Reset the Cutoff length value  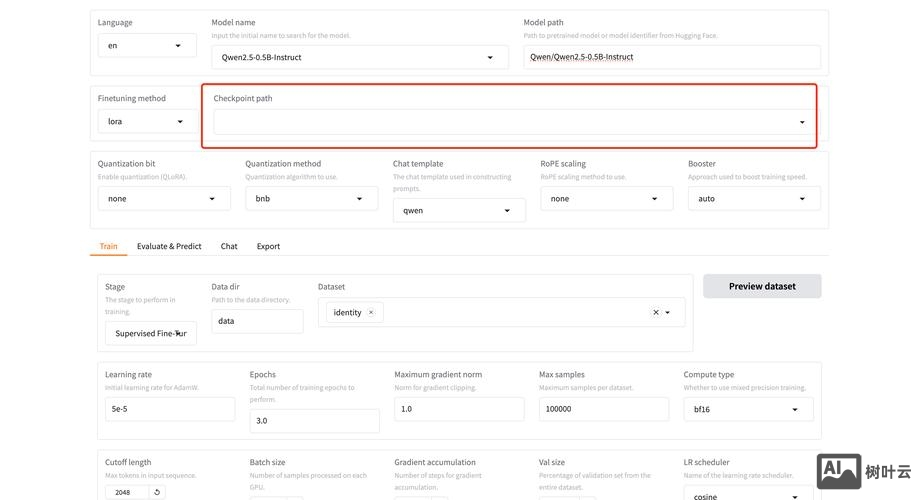156,492
